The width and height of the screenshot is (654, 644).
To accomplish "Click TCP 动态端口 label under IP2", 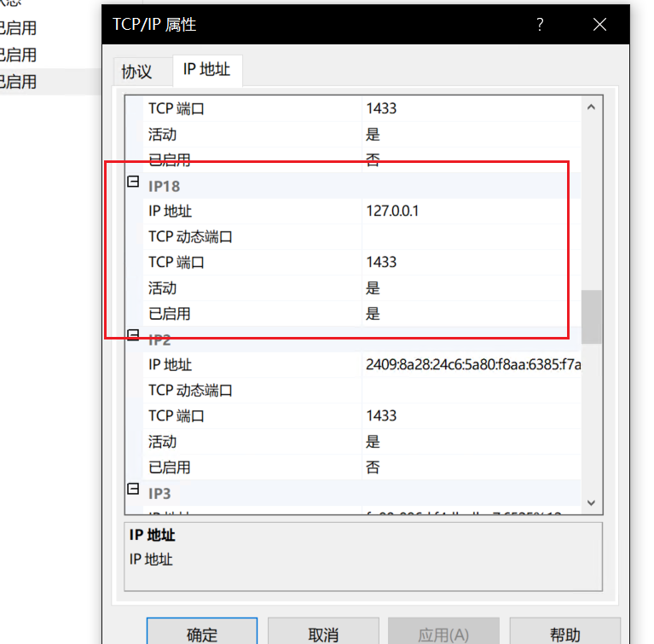I will (190, 391).
